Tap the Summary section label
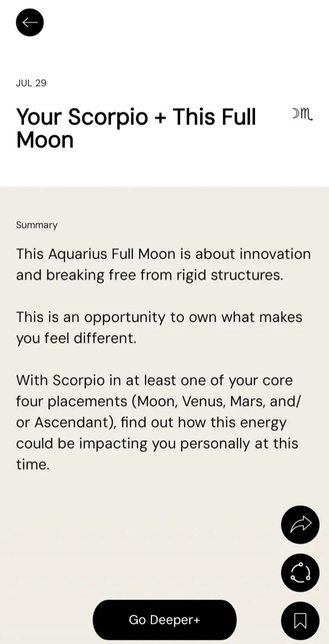The width and height of the screenshot is (329, 644). pyautogui.click(x=37, y=225)
